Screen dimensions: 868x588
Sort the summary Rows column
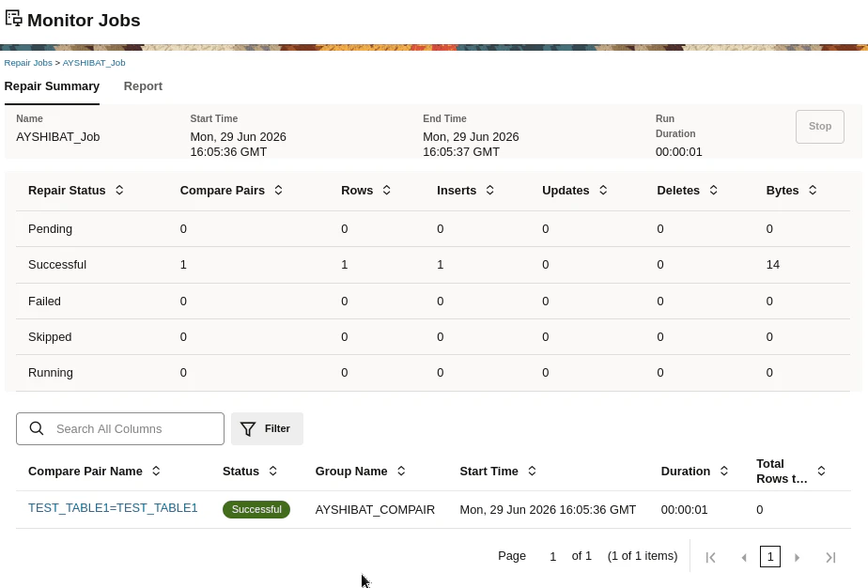click(x=386, y=191)
